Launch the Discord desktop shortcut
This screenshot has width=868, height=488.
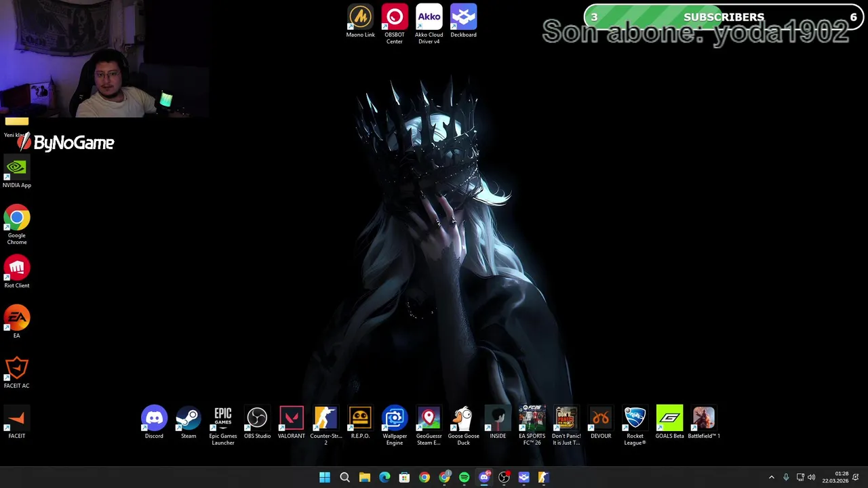coord(154,423)
